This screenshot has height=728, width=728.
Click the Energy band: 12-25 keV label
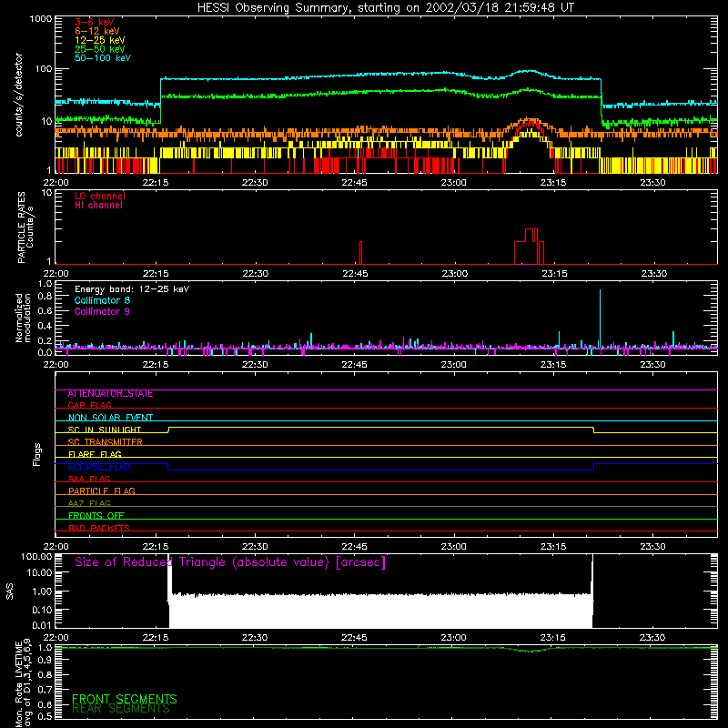(132, 289)
